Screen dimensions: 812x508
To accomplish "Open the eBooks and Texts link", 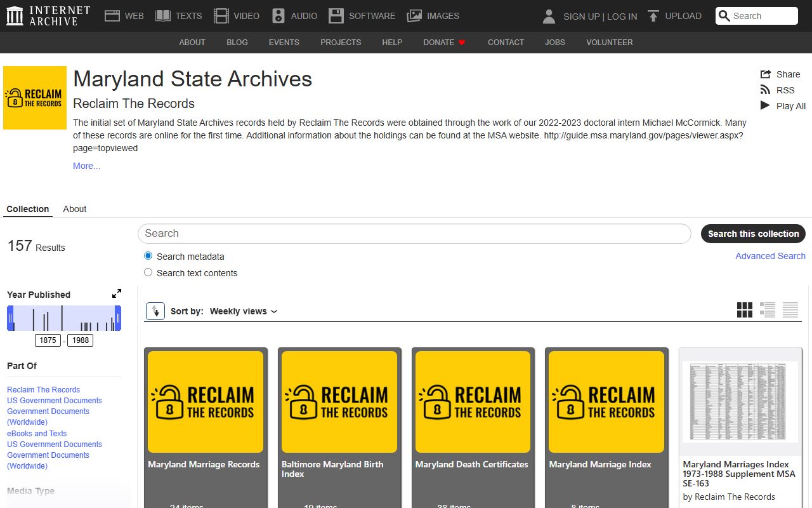I will pos(37,434).
